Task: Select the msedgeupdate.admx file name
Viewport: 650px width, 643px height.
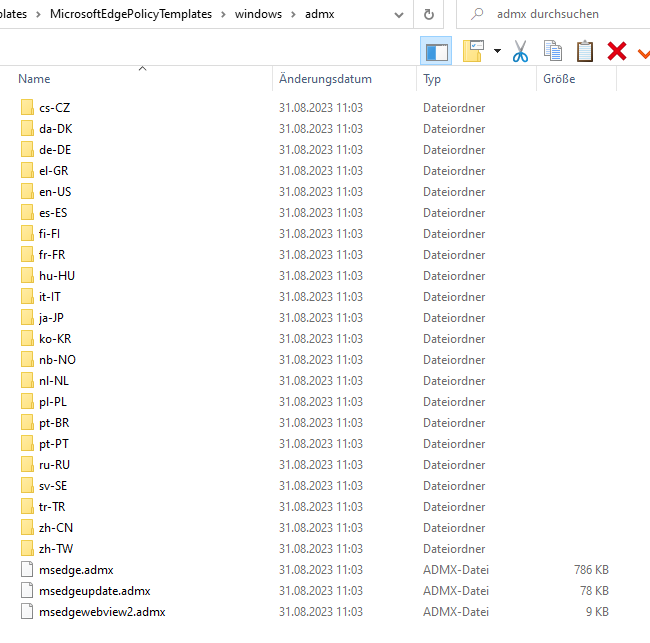Action: pyautogui.click(x=95, y=591)
